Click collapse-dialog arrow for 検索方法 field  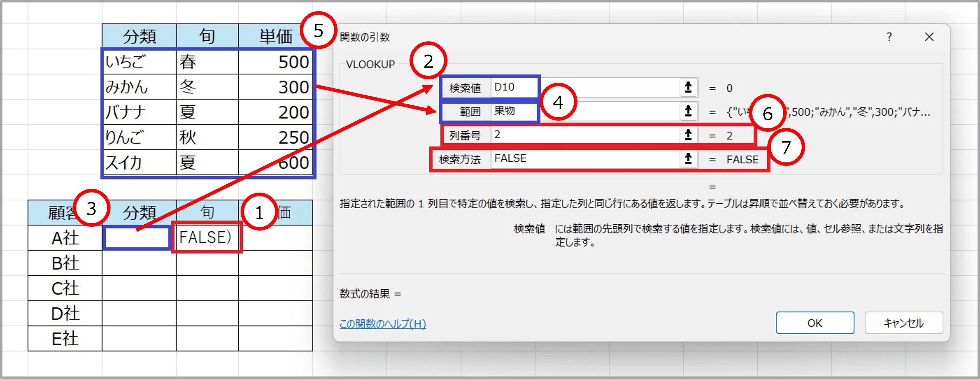point(688,158)
